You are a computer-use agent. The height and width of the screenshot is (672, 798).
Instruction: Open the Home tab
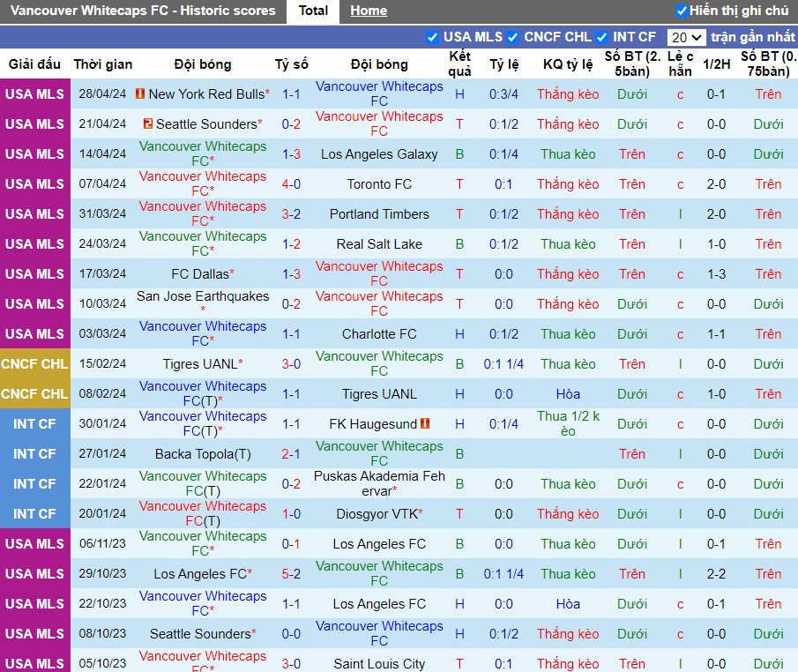click(369, 11)
